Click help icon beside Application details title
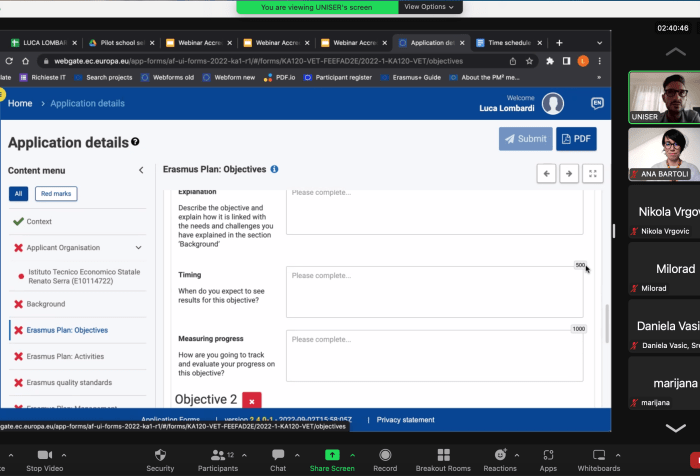The width and height of the screenshot is (700, 476). pos(136,143)
